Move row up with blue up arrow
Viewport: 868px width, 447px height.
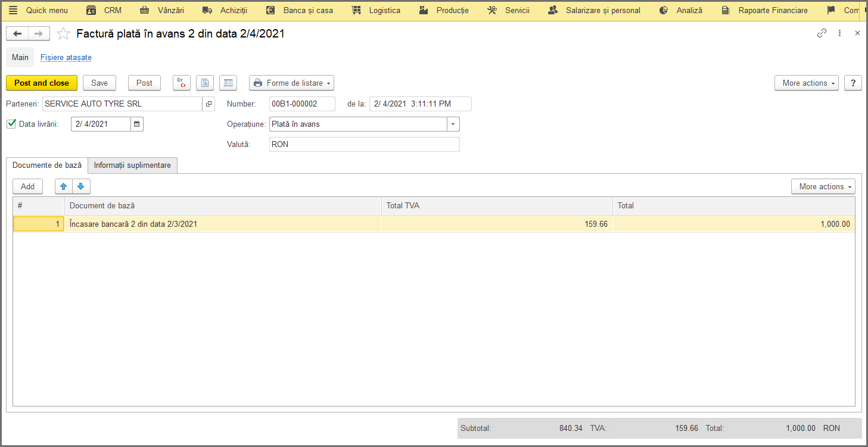(64, 186)
